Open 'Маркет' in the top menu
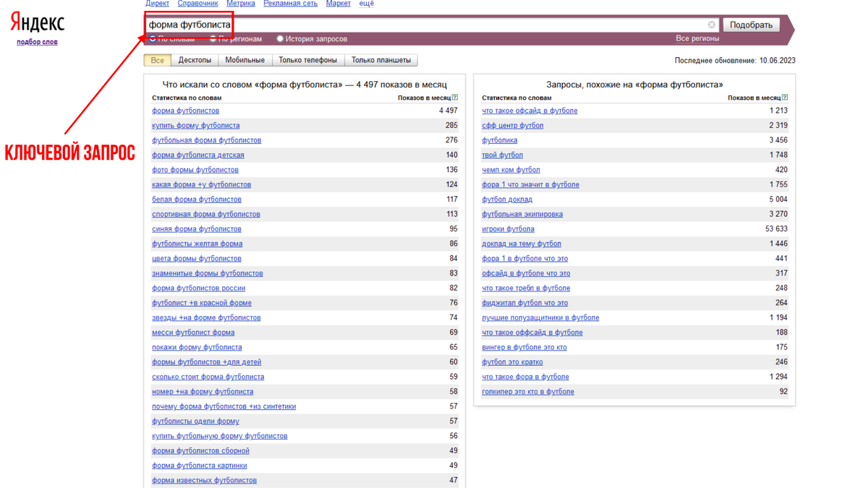The width and height of the screenshot is (868, 488). (x=338, y=4)
